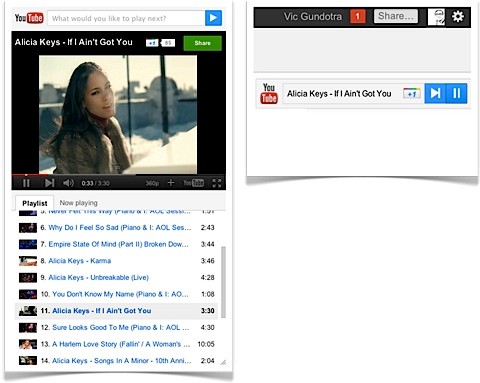Enter fullscreen mode in the player
Screen dimensions: 480x383
tap(217, 183)
